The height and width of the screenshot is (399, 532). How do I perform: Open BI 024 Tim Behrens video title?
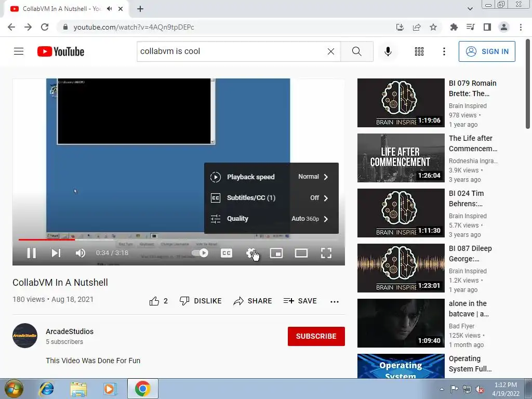pos(467,198)
